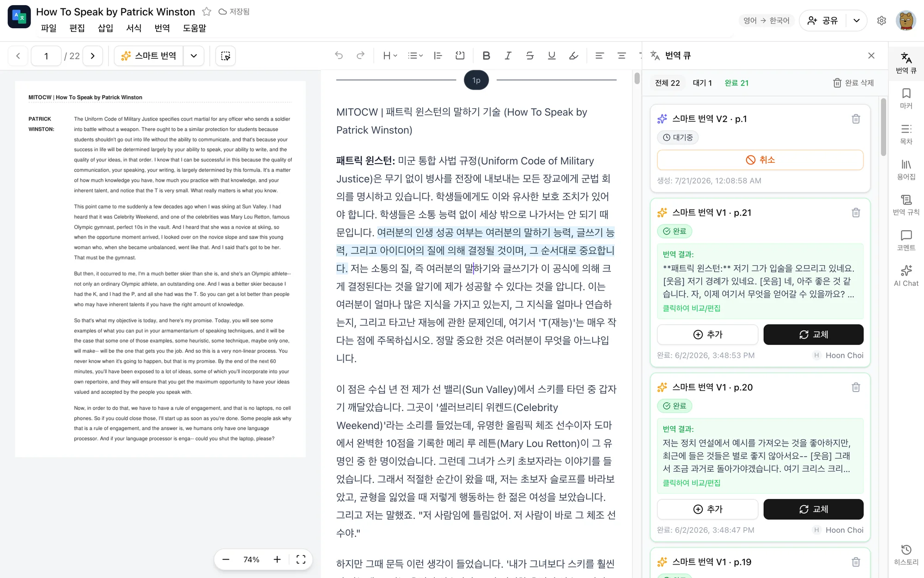Click the 공유 share button
This screenshot has width=924, height=578.
(x=823, y=21)
